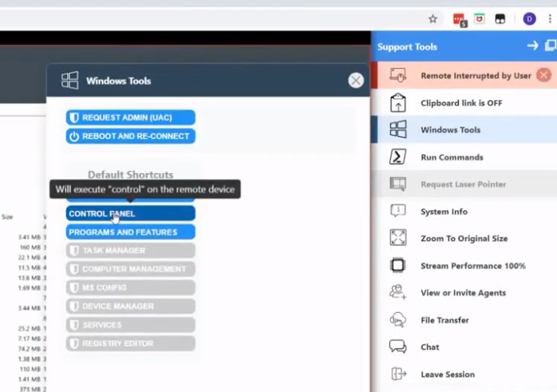Click disabled Services shortcut

pyautogui.click(x=131, y=325)
